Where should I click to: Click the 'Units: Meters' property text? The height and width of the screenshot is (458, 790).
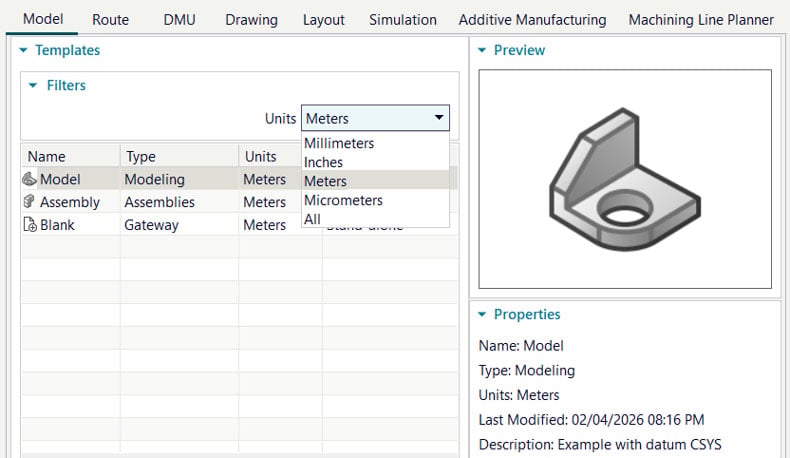pos(519,395)
